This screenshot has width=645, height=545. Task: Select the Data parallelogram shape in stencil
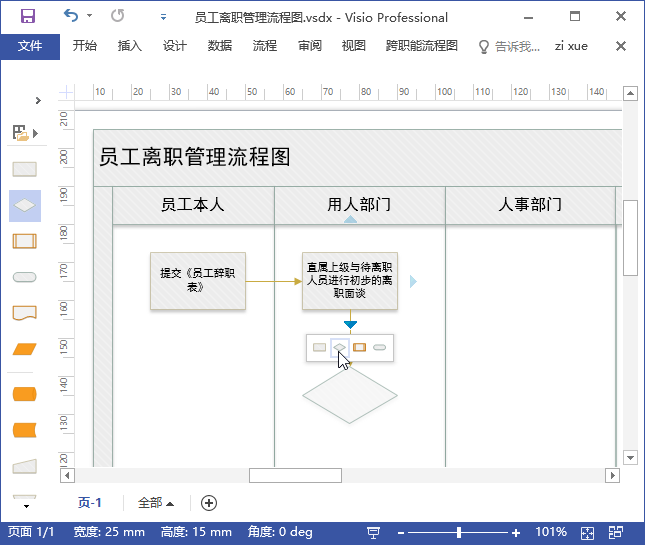pos(25,349)
